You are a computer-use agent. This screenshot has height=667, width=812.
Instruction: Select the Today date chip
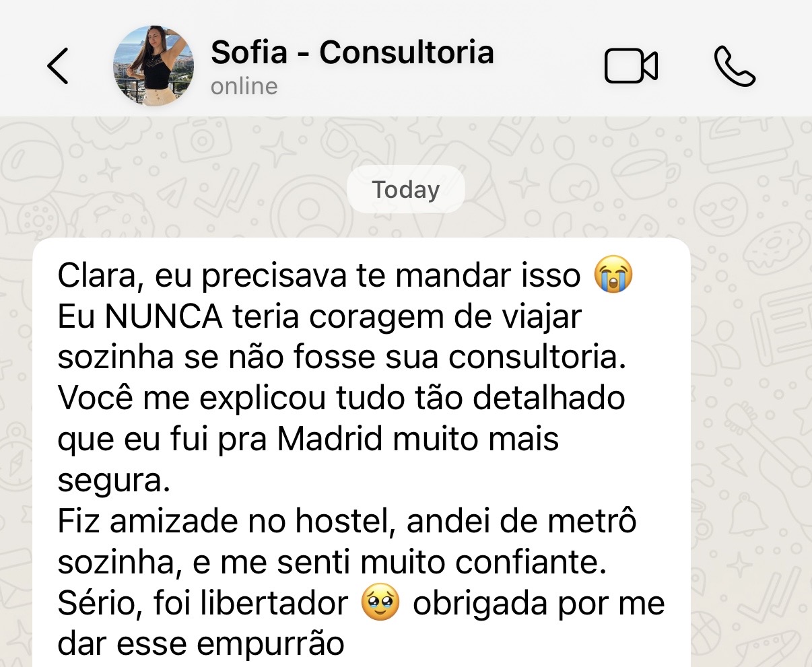pos(406,190)
